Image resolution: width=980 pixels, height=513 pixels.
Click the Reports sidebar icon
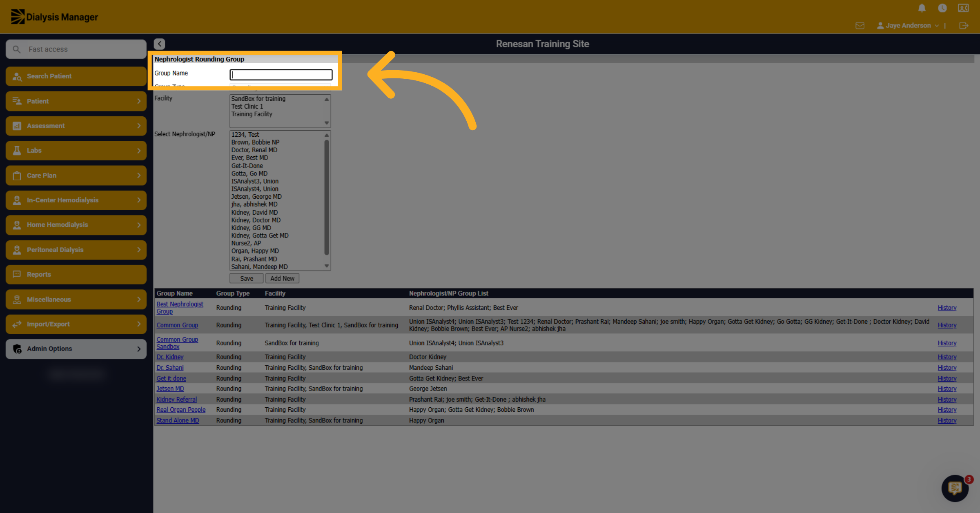pos(17,274)
